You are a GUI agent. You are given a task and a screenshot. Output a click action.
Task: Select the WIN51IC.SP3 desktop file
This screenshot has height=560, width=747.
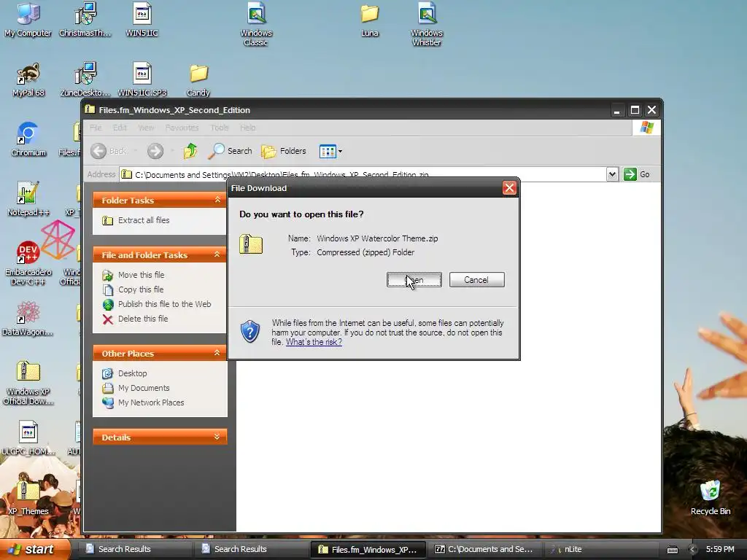pyautogui.click(x=142, y=80)
